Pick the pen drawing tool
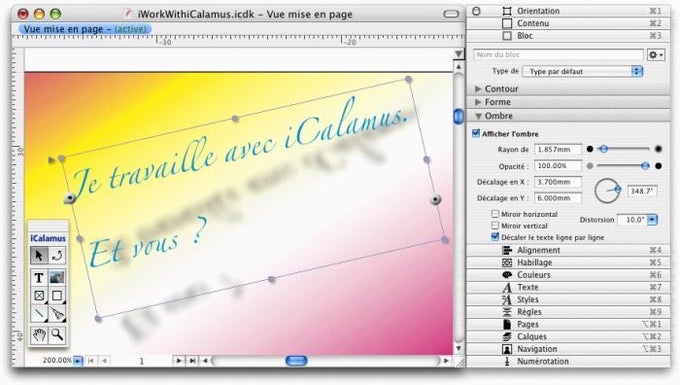Screen dimensions: 680x385 57,313
